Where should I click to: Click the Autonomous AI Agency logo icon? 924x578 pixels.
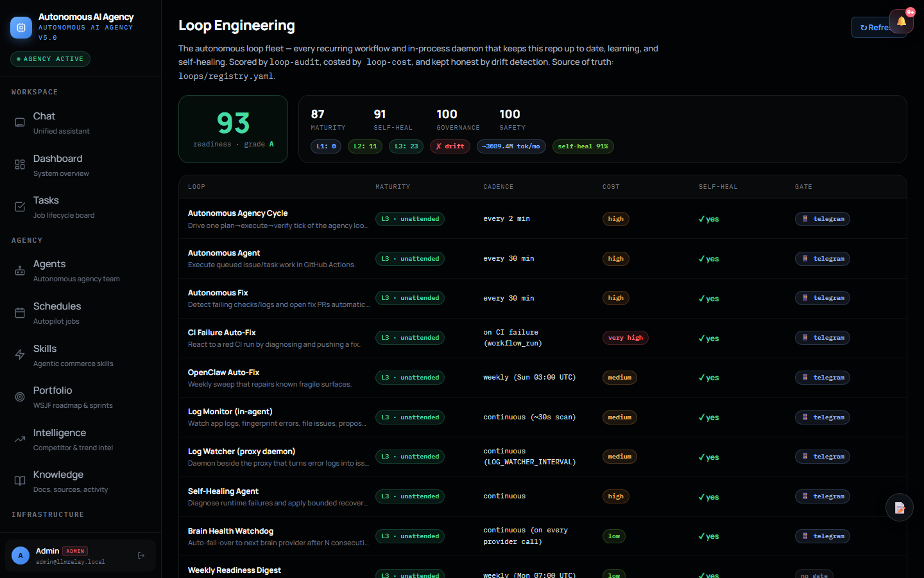tap(21, 28)
